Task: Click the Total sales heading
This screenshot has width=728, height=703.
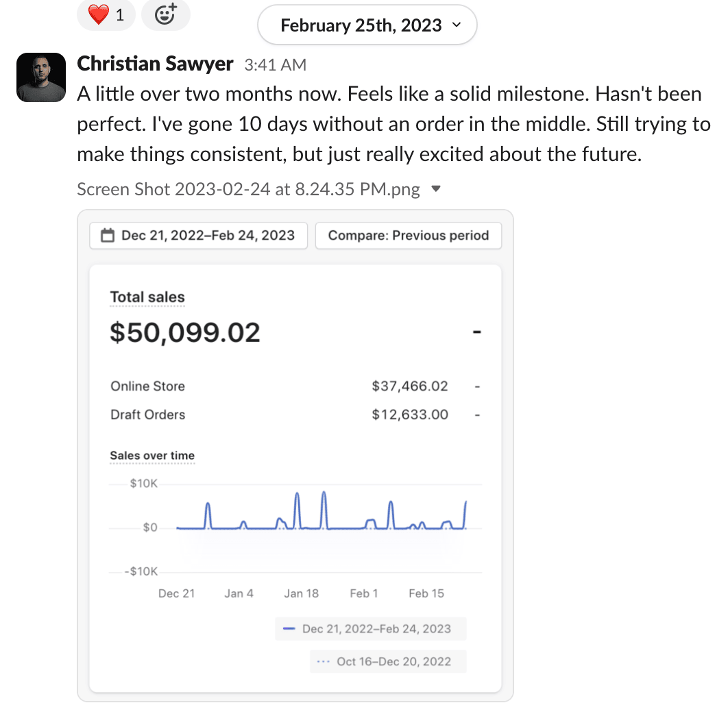Action: [147, 297]
